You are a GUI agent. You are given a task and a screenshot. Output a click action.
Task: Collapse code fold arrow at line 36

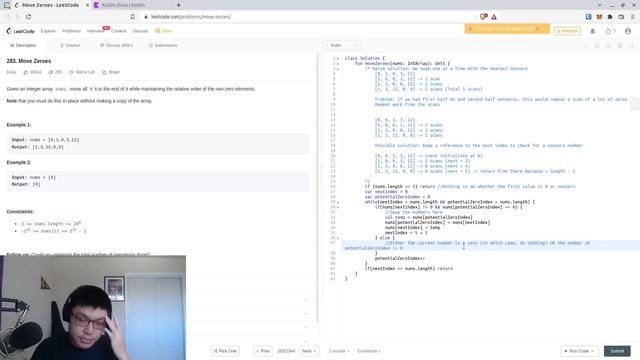point(338,238)
